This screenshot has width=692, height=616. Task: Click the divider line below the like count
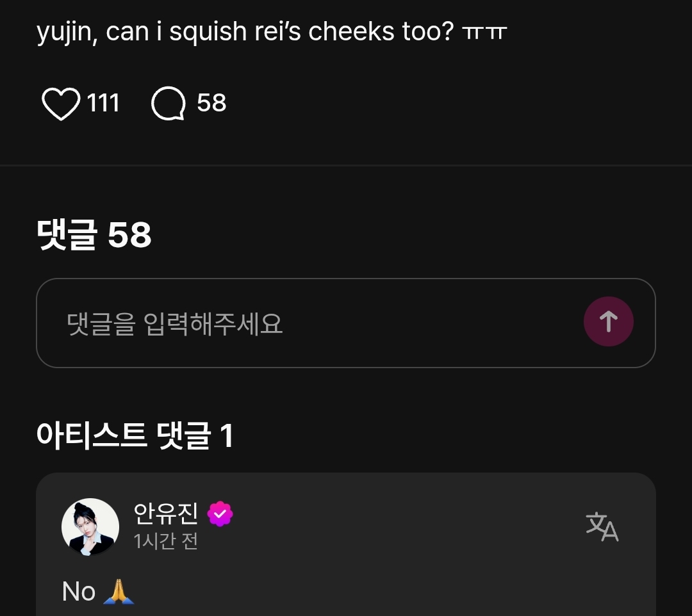346,165
